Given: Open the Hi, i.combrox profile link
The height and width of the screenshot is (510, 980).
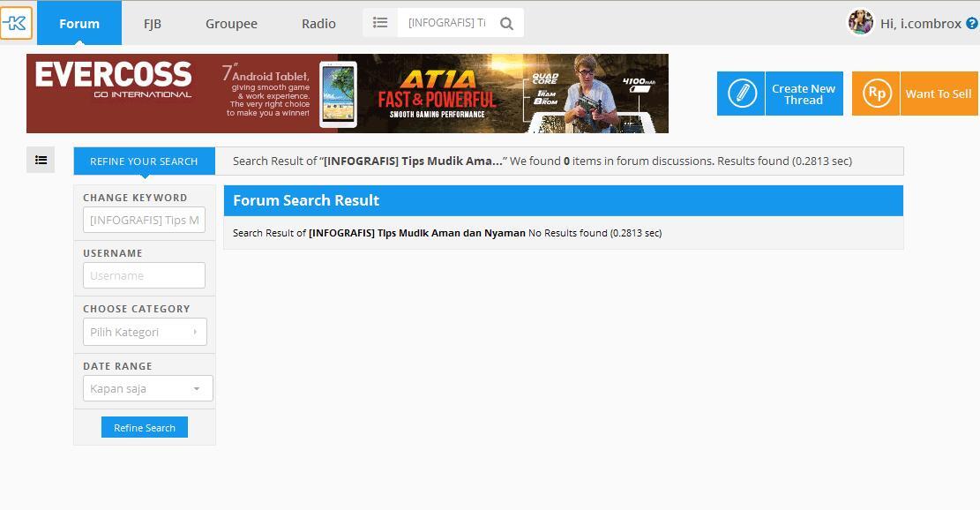Looking at the screenshot, I should pyautogui.click(x=921, y=24).
